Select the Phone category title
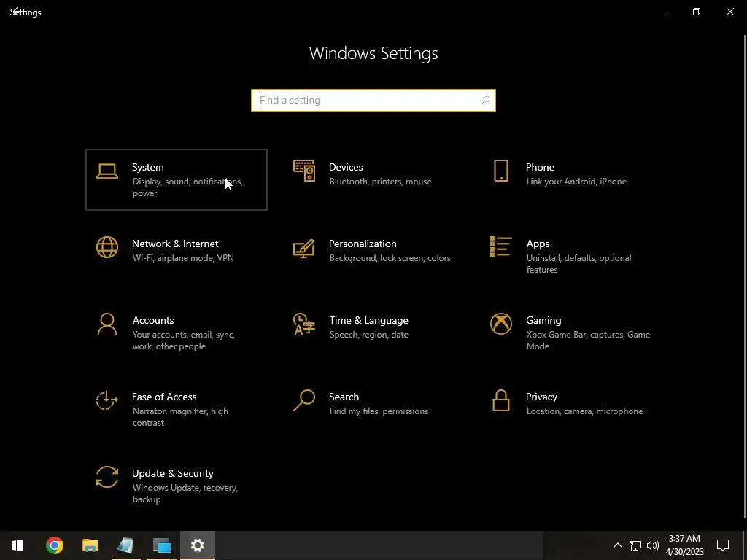The width and height of the screenshot is (747, 560). pos(540,167)
